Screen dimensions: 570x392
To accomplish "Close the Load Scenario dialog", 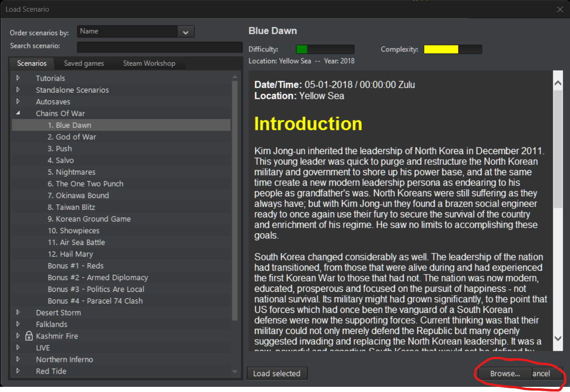I will click(x=560, y=9).
